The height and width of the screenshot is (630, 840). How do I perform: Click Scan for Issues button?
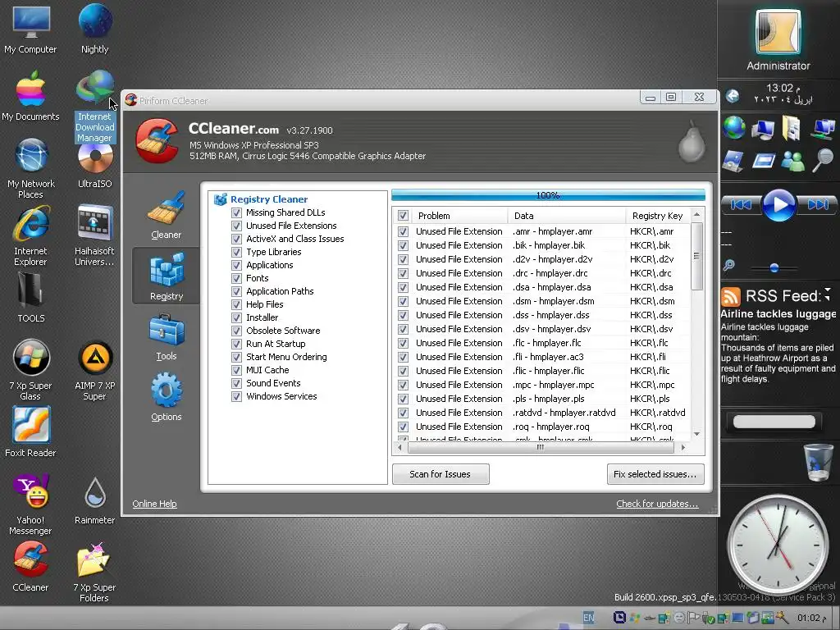pyautogui.click(x=441, y=474)
